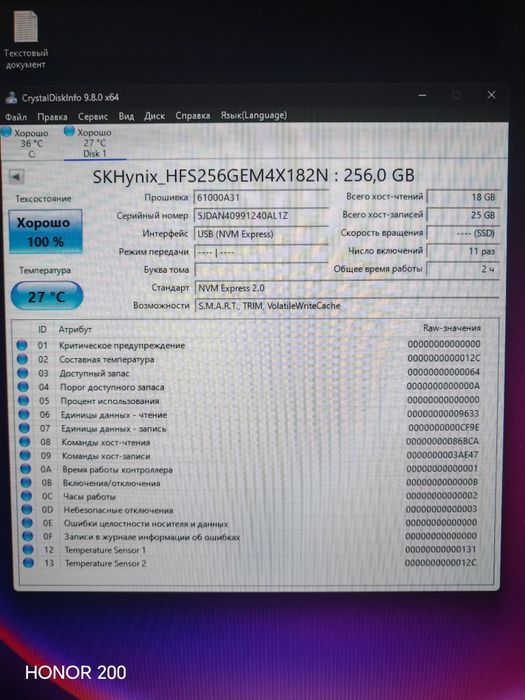The height and width of the screenshot is (700, 525).
Task: Click the 27 °C temperature button
Action: (x=46, y=296)
